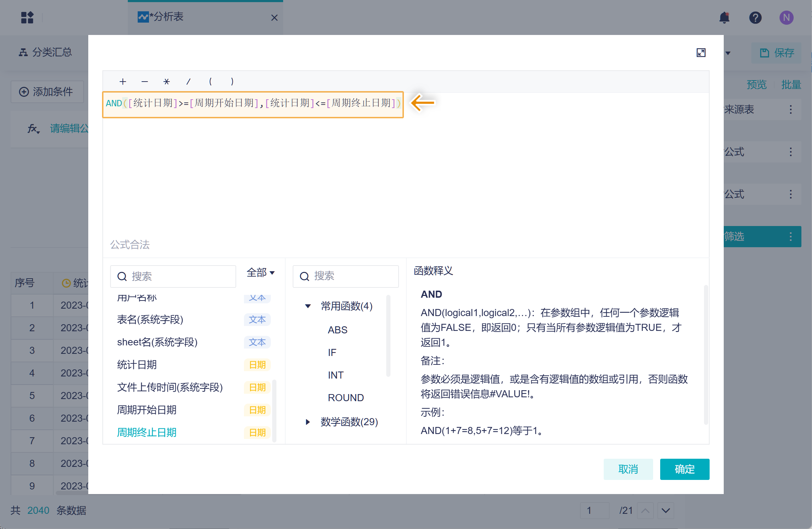Open the notification bell icon
The image size is (812, 529).
click(724, 18)
